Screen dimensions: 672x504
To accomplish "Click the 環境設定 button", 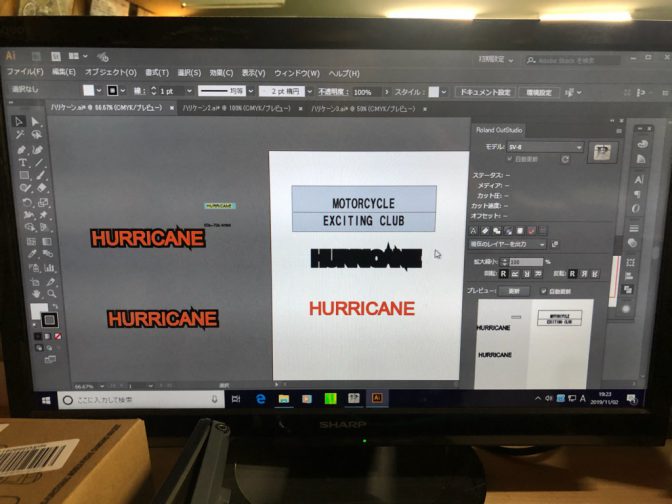I will point(539,92).
